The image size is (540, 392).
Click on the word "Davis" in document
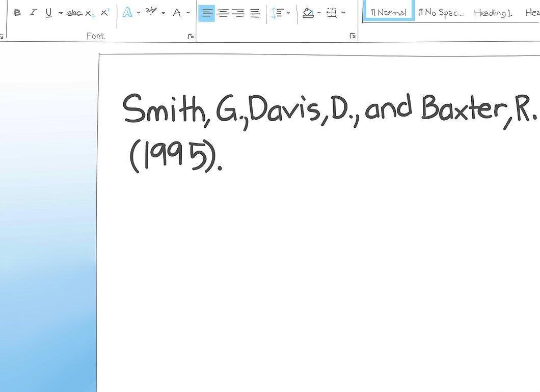284,108
